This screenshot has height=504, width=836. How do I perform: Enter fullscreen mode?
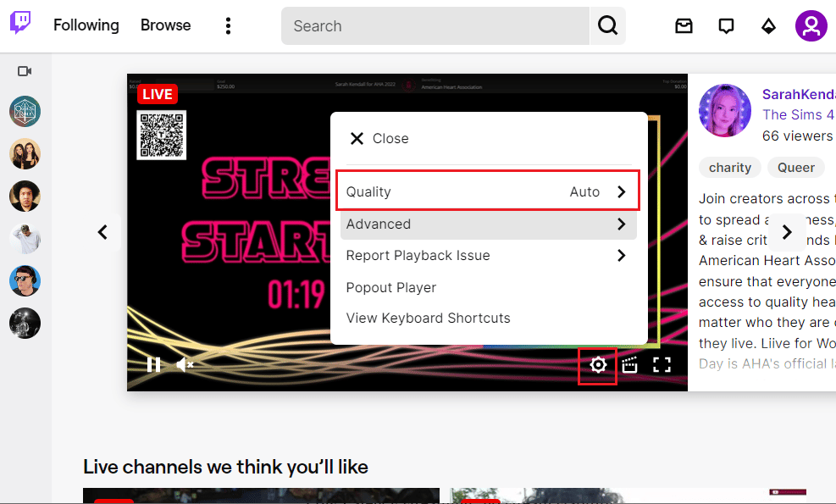click(662, 365)
